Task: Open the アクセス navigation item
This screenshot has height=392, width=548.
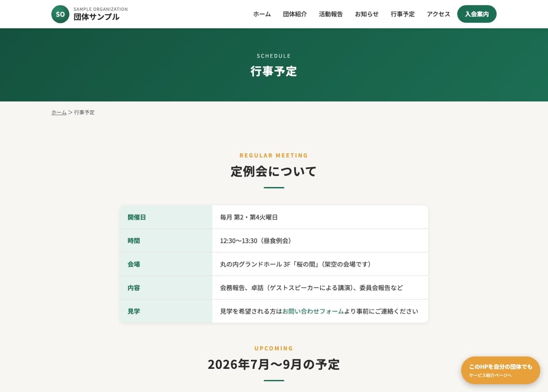Action: (x=438, y=14)
